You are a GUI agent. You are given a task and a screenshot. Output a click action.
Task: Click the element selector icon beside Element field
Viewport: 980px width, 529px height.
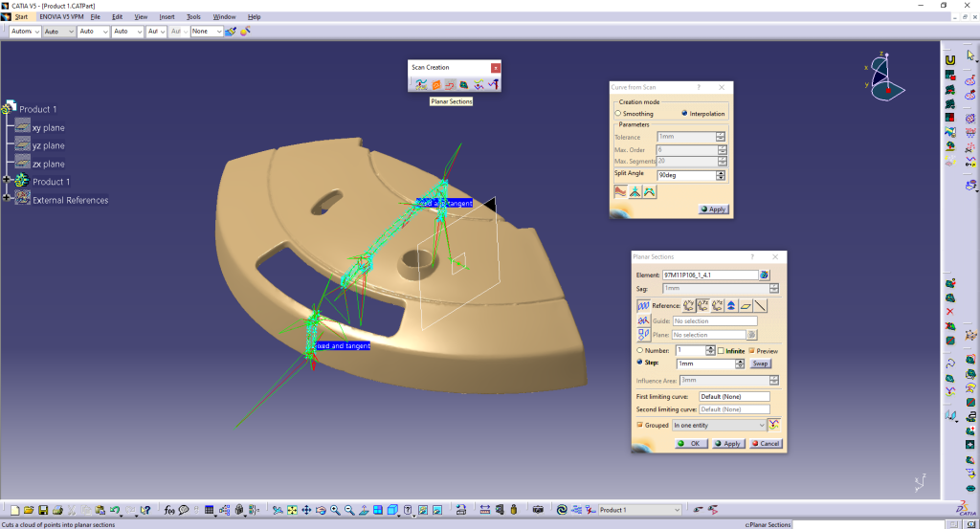[765, 275]
